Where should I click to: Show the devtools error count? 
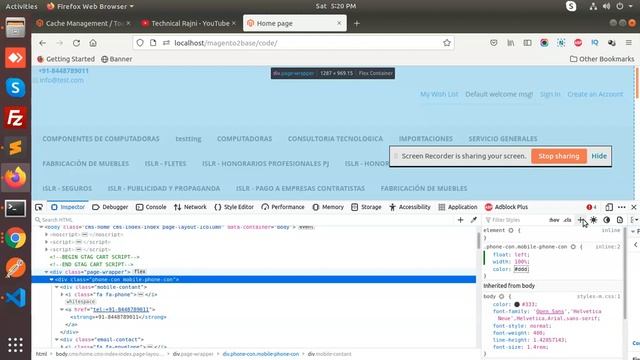(591, 207)
